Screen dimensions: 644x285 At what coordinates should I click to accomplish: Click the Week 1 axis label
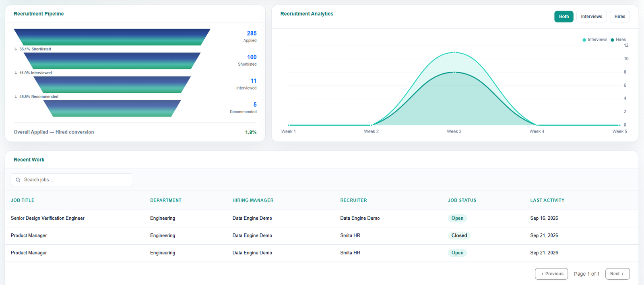pyautogui.click(x=288, y=131)
